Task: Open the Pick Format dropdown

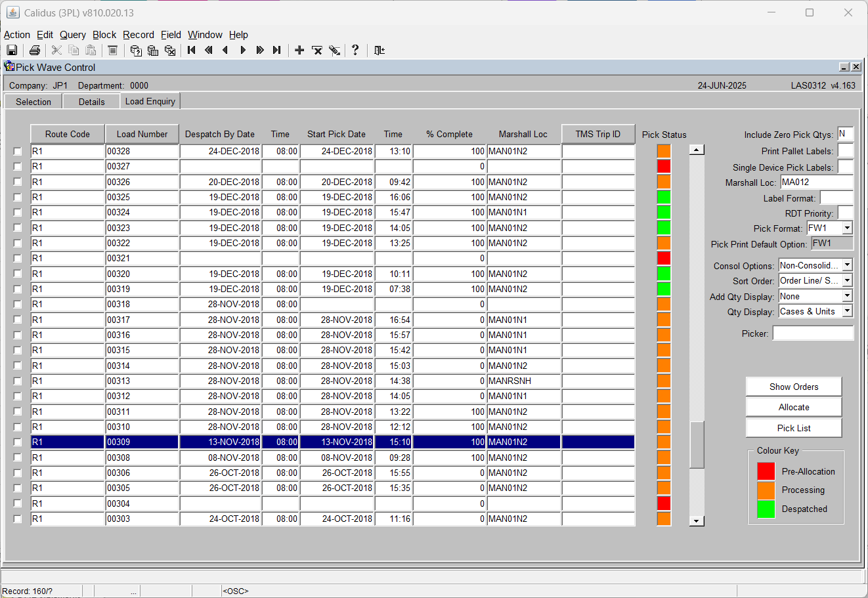Action: coord(847,228)
